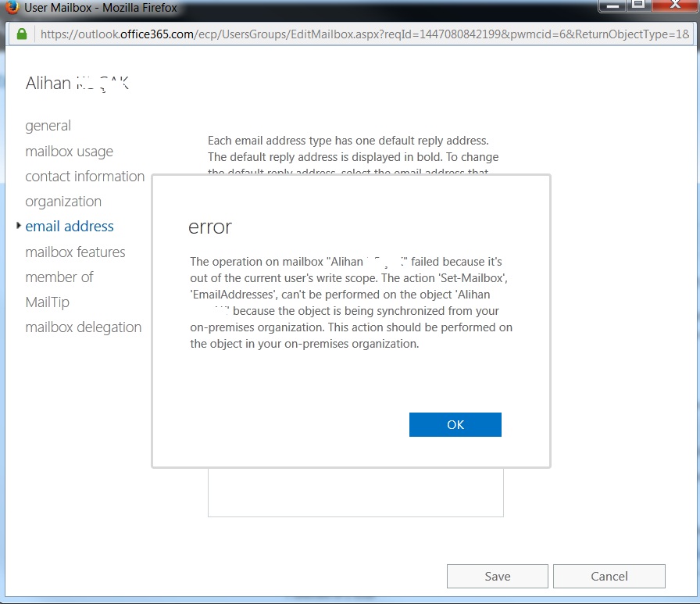Image resolution: width=700 pixels, height=604 pixels.
Task: Click the green padlock security icon
Action: coord(22,34)
